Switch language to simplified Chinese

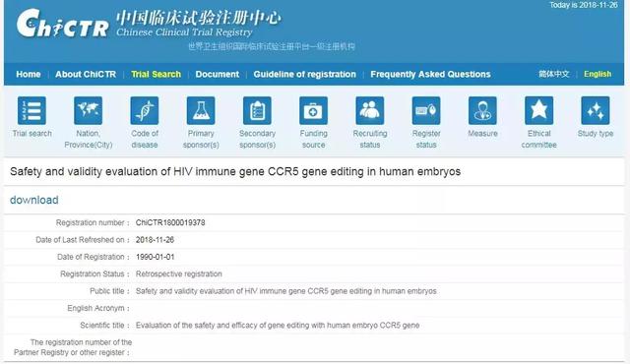[x=553, y=74]
